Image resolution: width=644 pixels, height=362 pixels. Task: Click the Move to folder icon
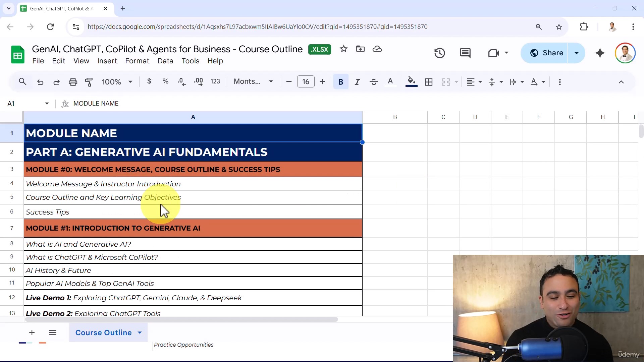click(360, 49)
